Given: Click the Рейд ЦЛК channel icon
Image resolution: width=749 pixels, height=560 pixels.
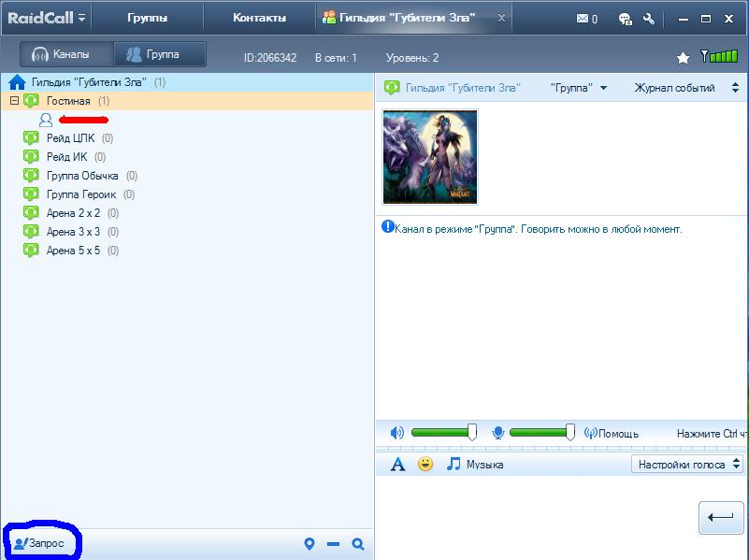Looking at the screenshot, I should click(x=31, y=138).
